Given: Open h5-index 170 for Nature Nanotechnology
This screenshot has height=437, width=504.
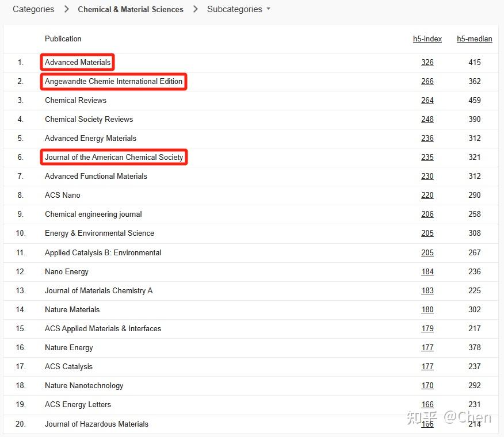Looking at the screenshot, I should pyautogui.click(x=427, y=385).
